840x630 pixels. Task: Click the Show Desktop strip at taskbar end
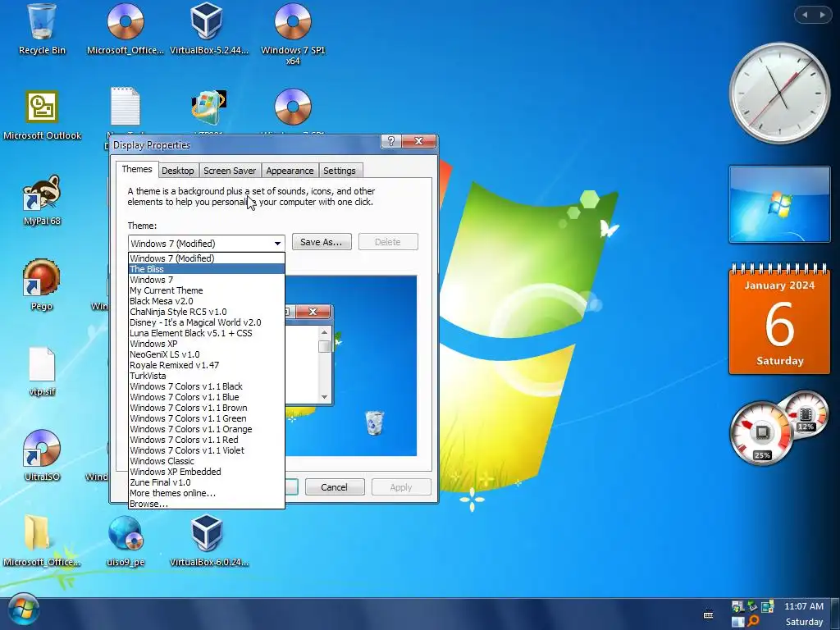834,614
